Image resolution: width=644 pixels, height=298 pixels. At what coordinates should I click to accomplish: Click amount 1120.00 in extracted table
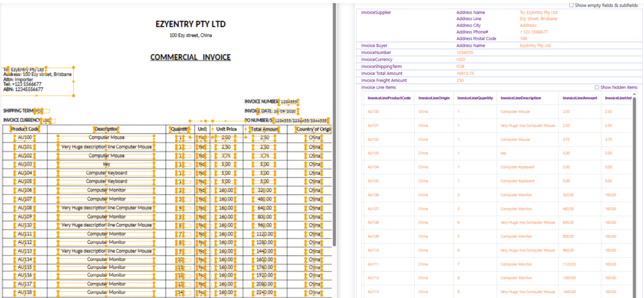(569, 265)
